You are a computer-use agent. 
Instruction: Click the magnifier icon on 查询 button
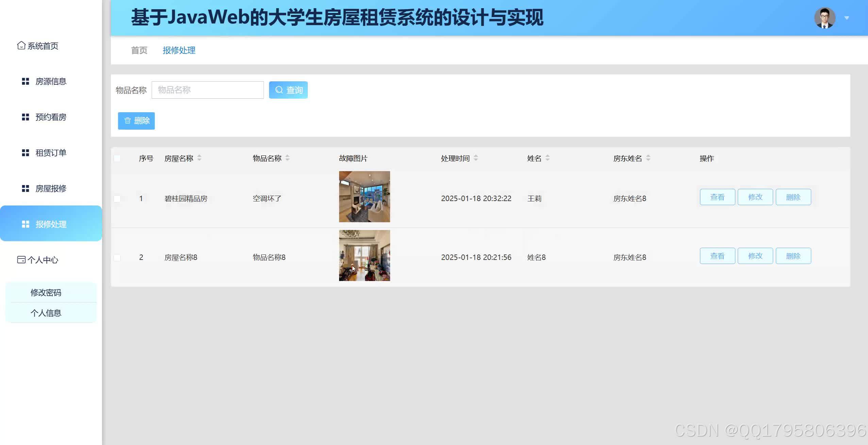tap(279, 90)
